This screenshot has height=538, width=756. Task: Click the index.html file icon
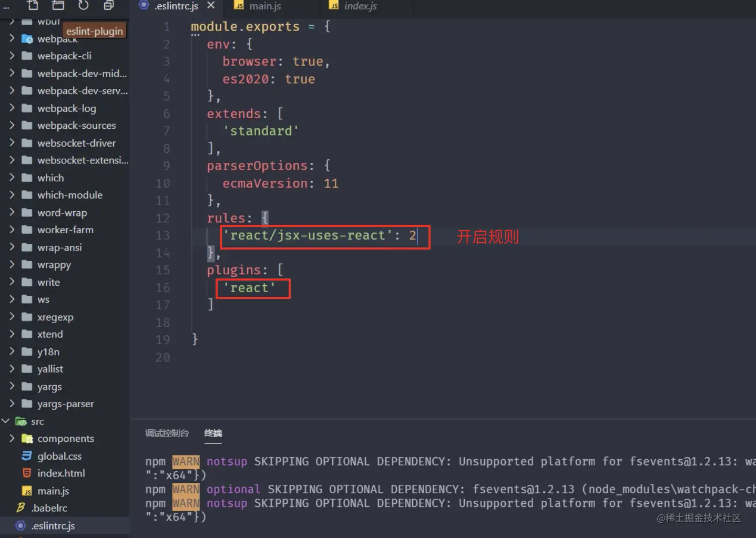(x=27, y=473)
